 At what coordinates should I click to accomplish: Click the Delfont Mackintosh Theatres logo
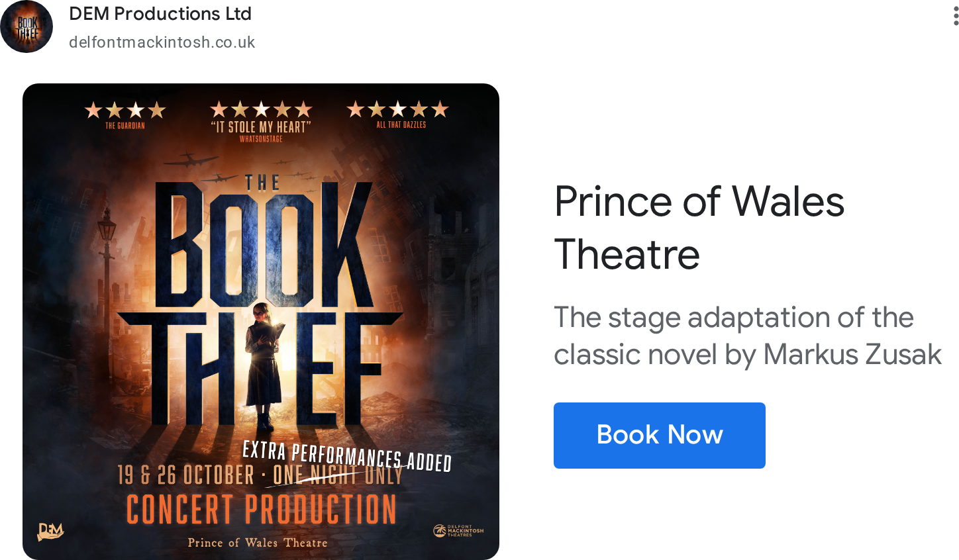[458, 531]
